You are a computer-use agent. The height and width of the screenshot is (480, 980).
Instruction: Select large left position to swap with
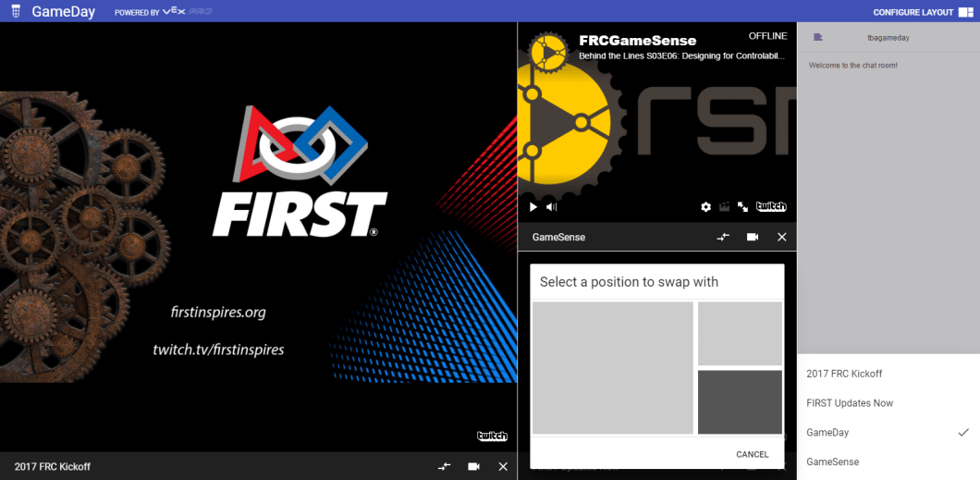613,368
